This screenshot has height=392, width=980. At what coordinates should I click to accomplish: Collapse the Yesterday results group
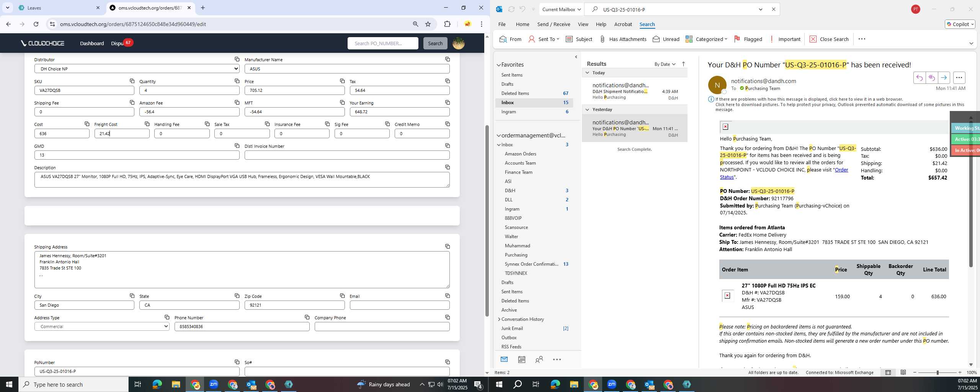coord(587,109)
